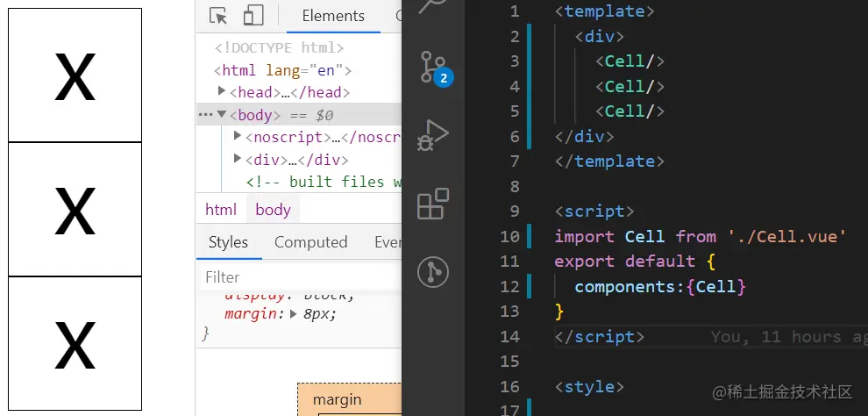This screenshot has height=416, width=868.
Task: Collapse the body element node
Action: [x=222, y=114]
